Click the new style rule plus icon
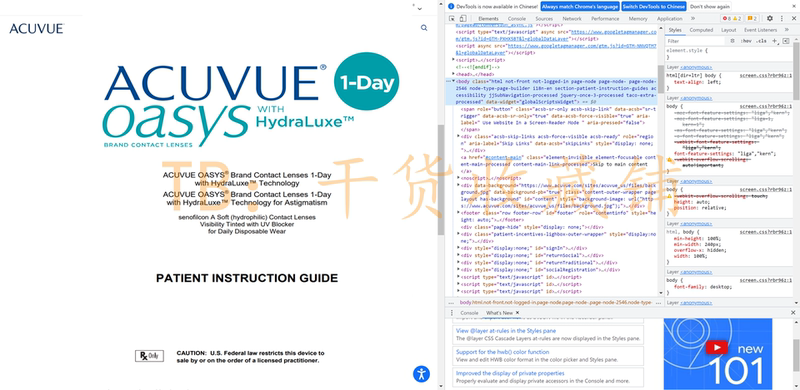Image resolution: width=800 pixels, height=390 pixels. tap(774, 41)
